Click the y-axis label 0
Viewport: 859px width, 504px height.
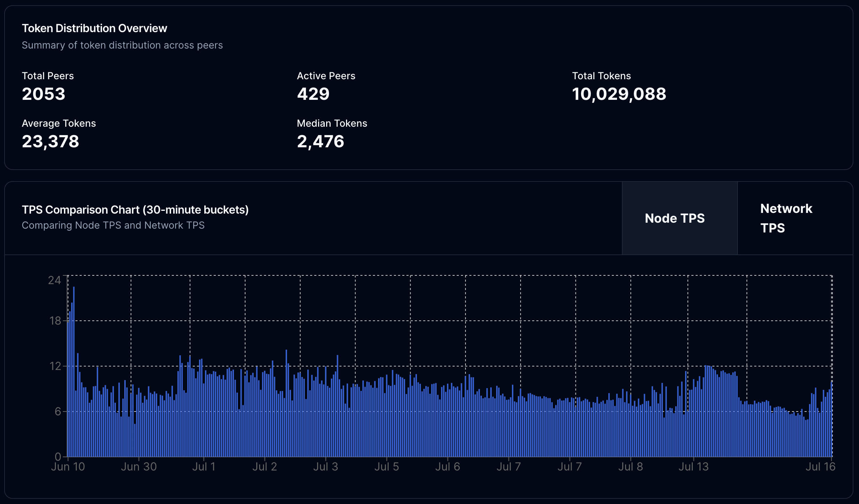point(58,457)
